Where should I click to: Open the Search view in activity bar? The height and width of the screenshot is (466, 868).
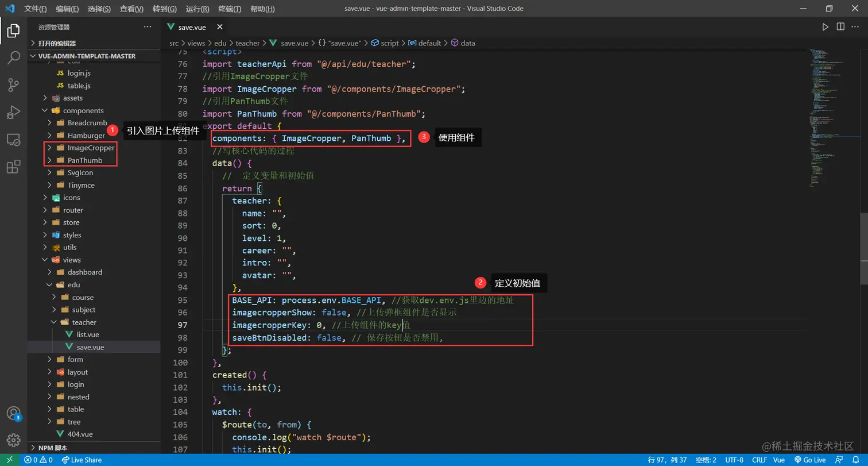point(13,58)
